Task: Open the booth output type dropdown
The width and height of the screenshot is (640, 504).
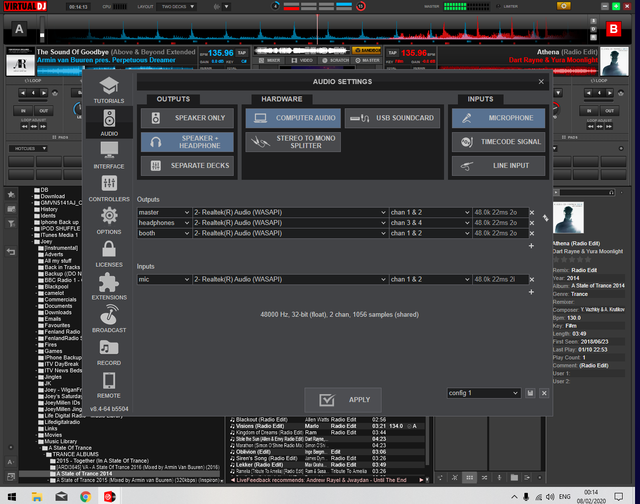Action: [x=164, y=233]
